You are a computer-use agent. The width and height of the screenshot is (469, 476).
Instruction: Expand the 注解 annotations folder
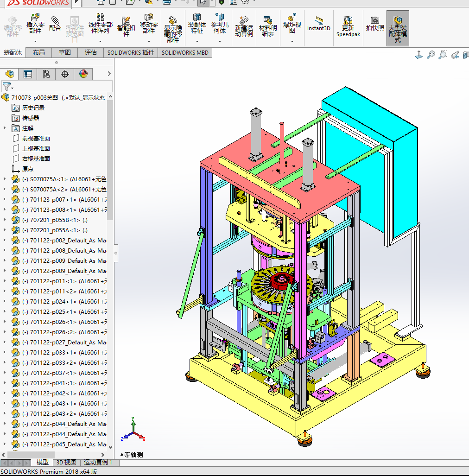click(5, 128)
